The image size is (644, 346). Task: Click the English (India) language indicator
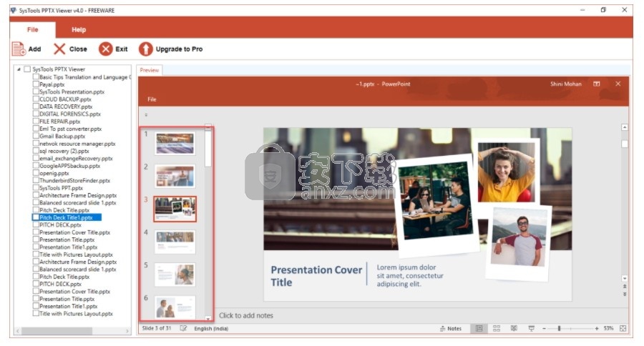pyautogui.click(x=211, y=328)
